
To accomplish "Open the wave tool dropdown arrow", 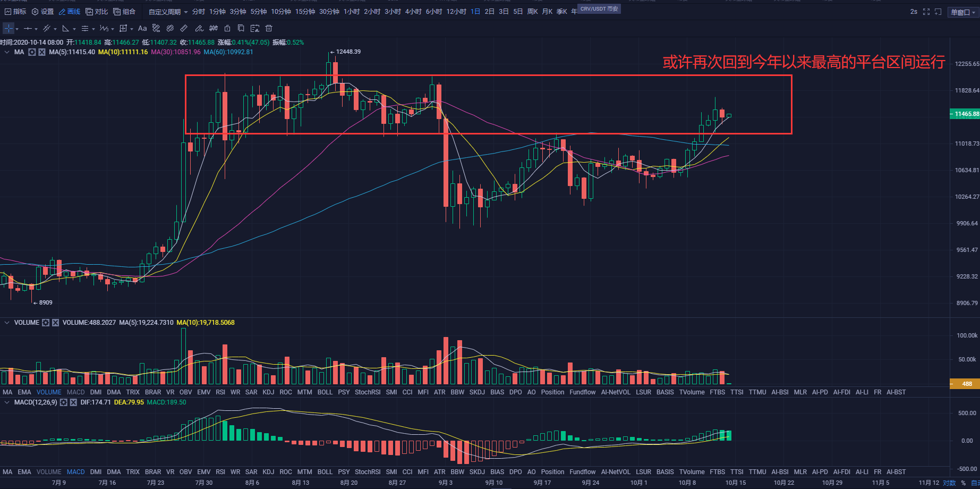I will tap(113, 29).
